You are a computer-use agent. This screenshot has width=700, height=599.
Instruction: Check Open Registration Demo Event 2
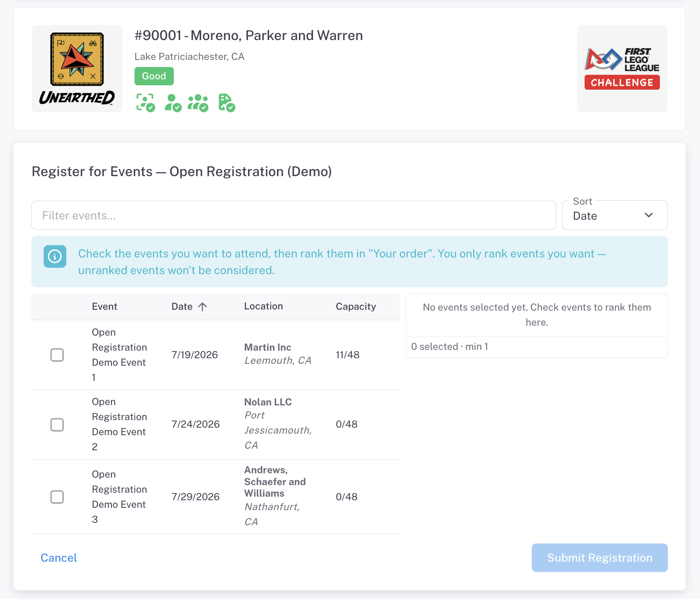[x=57, y=424]
